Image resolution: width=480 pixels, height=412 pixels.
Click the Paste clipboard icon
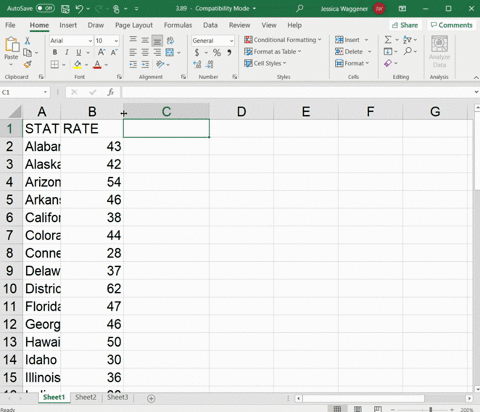12,44
